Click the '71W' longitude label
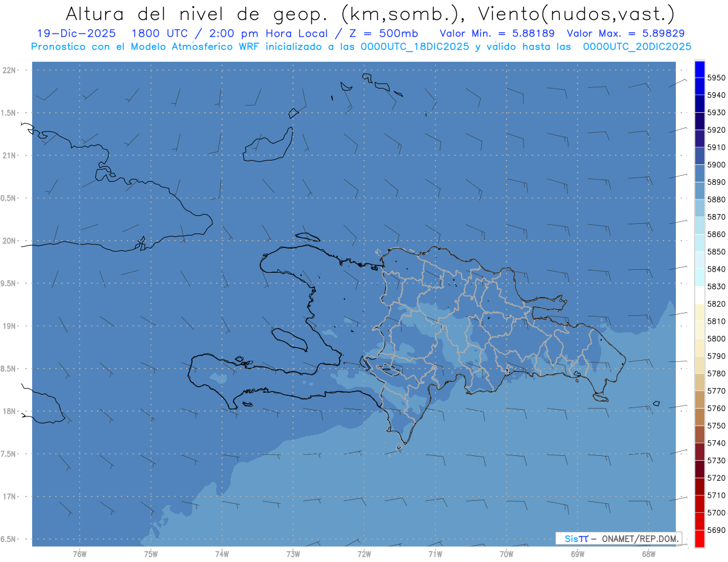728x562 pixels. click(435, 554)
